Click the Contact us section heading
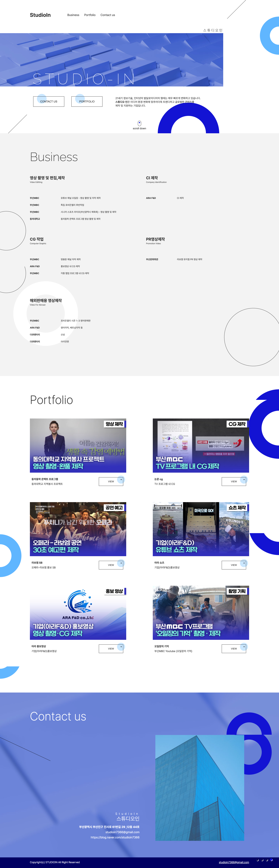Screen dimensions: 279x868 click(x=58, y=716)
